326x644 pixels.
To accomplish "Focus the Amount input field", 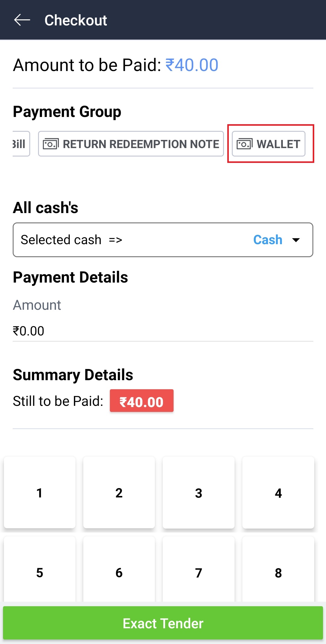I will (162, 331).
